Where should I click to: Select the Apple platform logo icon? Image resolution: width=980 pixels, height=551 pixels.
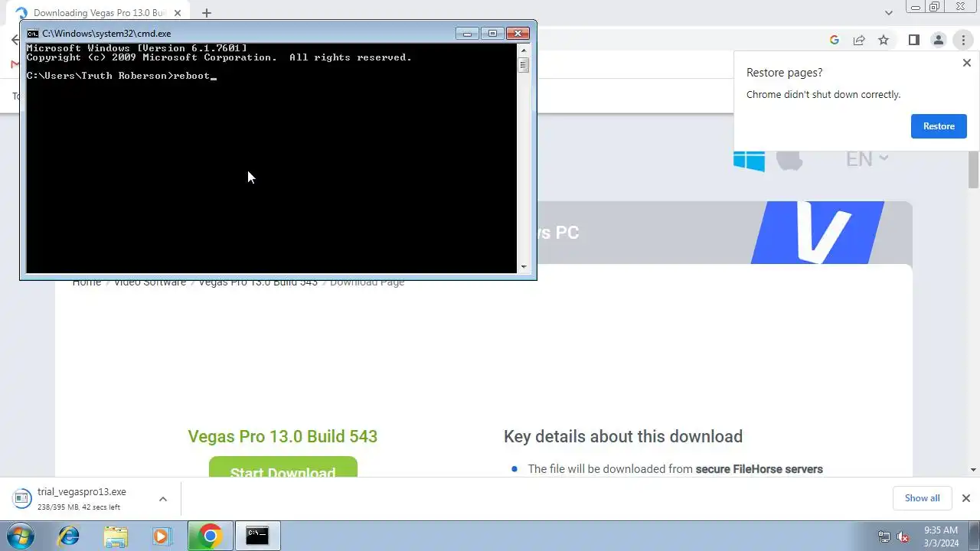click(x=789, y=159)
